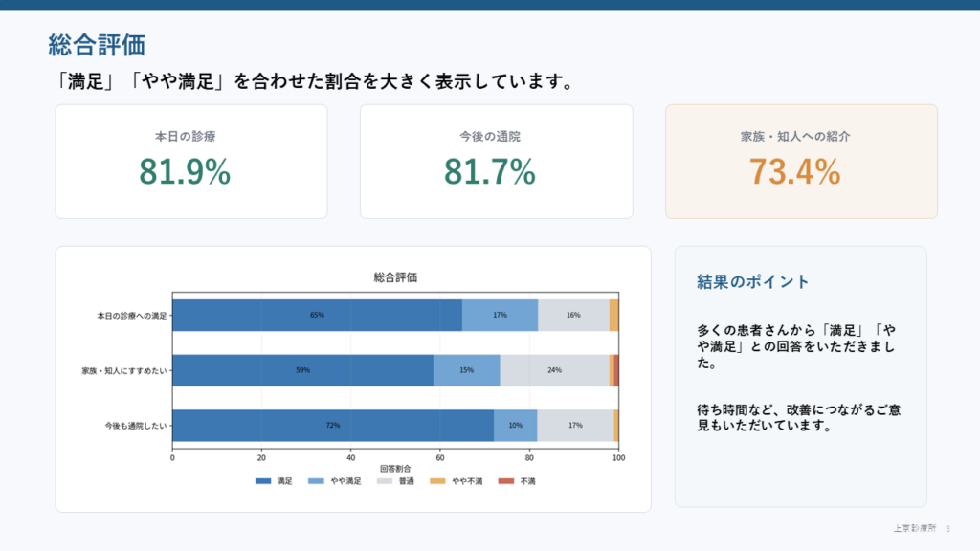Click the 72% segment of 今後も通院したい bar

coord(333,426)
